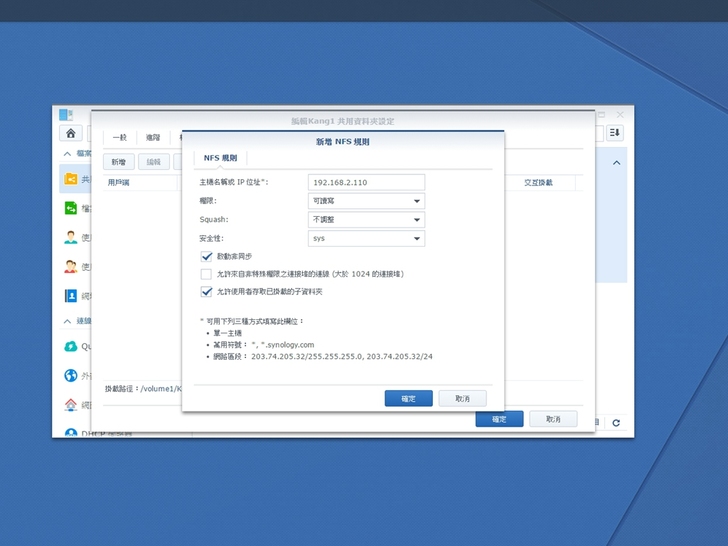Toggle allow access to mounted subfolders checkbox

pyautogui.click(x=206, y=292)
